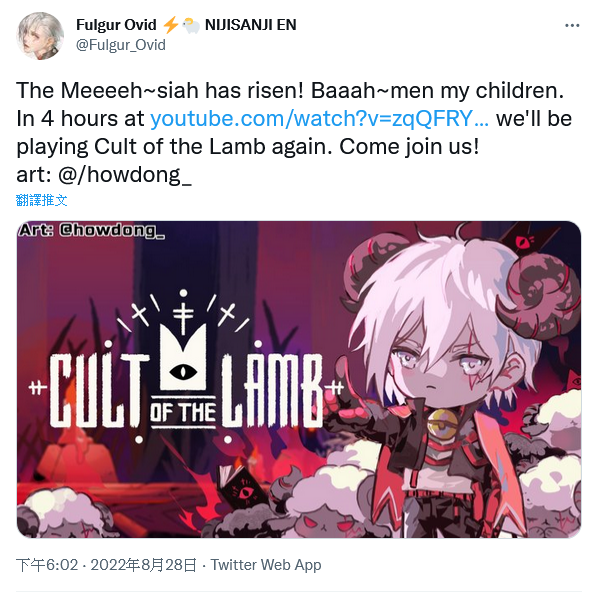Click the Fulgur Ovid display name
The image size is (598, 592).
tap(116, 25)
